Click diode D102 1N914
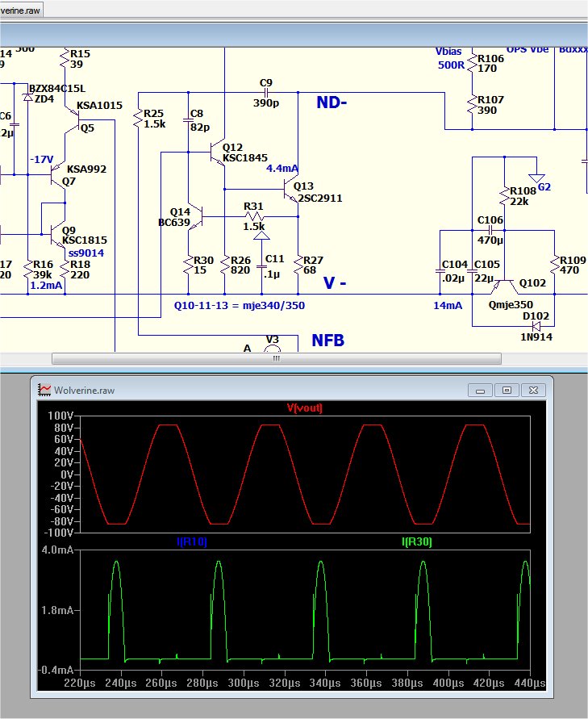Viewport: 588px width, 719px height. [536, 327]
